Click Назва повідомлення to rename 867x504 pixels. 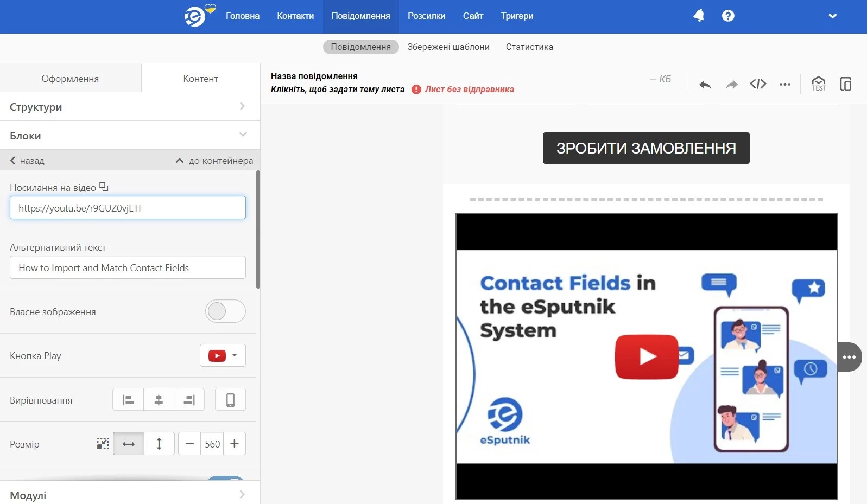(314, 76)
